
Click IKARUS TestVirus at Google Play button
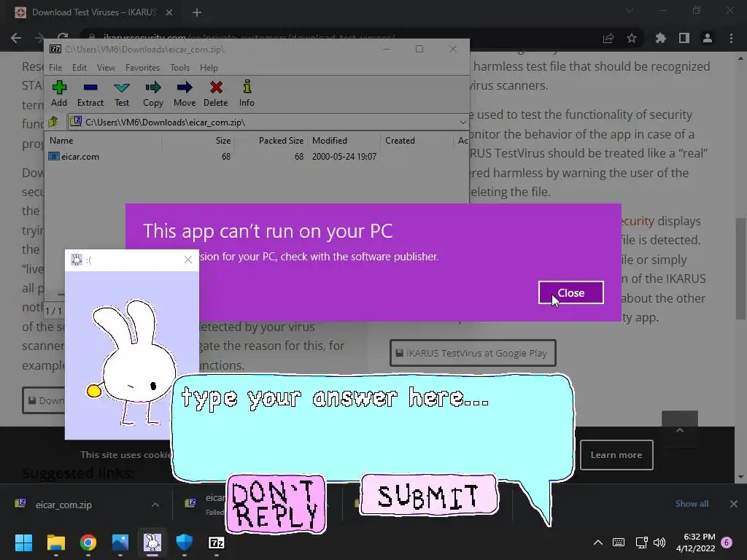click(473, 354)
